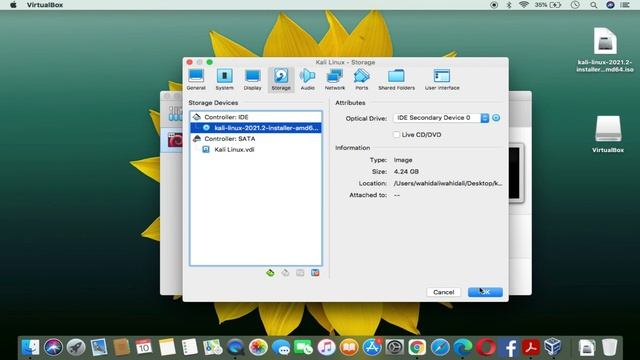Screen dimensions: 640x360
Task: Open the Optical Drive dropdown
Action: pos(441,118)
